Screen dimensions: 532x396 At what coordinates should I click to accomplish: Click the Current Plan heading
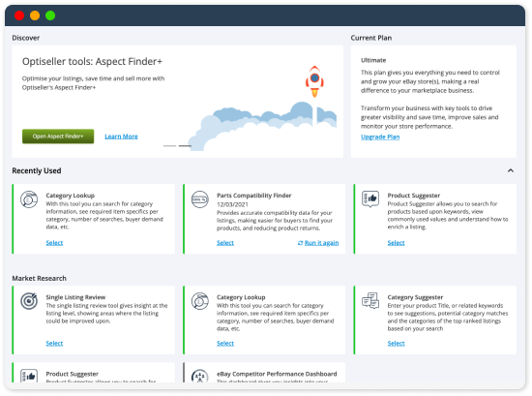371,38
